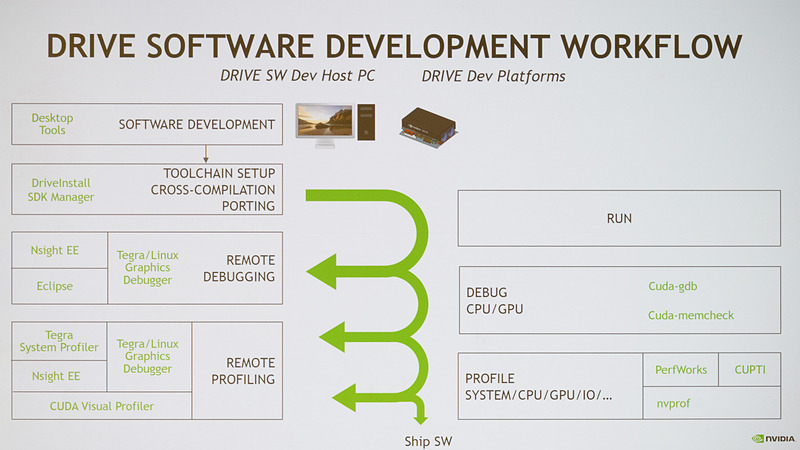The width and height of the screenshot is (800, 450).
Task: Click the 'REMOTE PROFILING' text
Action: pyautogui.click(x=243, y=371)
